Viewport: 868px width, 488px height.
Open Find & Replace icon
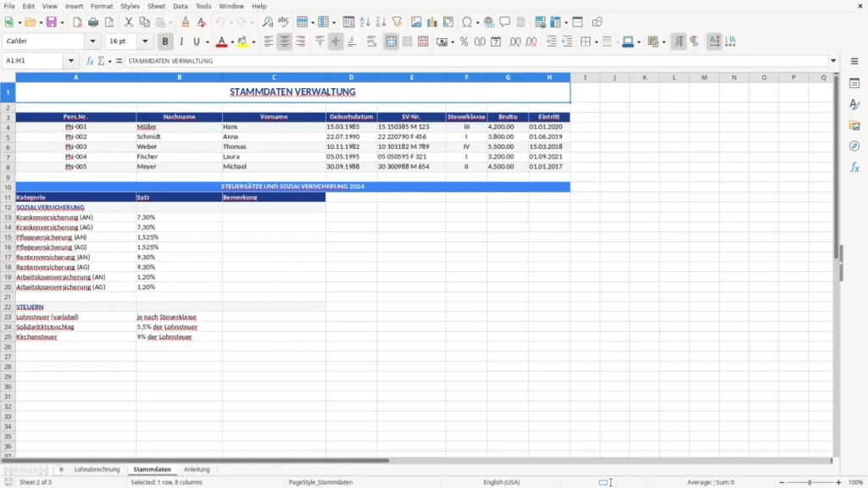(267, 22)
